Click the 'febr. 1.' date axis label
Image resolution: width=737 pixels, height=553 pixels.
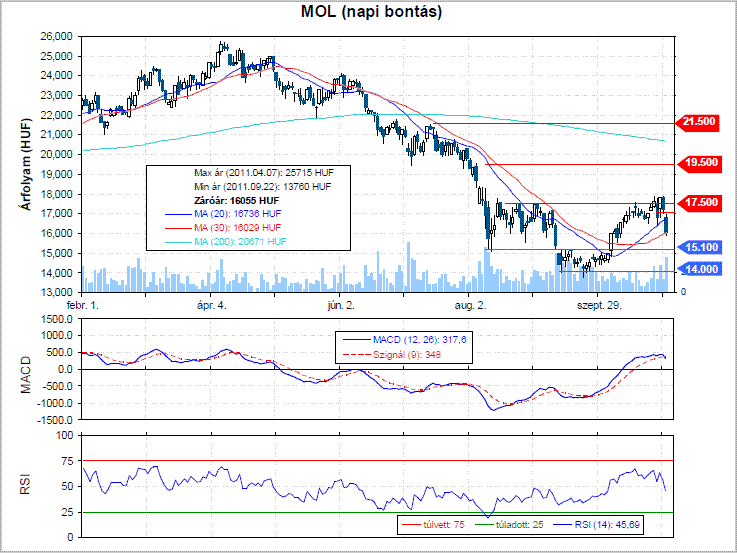tap(83, 305)
